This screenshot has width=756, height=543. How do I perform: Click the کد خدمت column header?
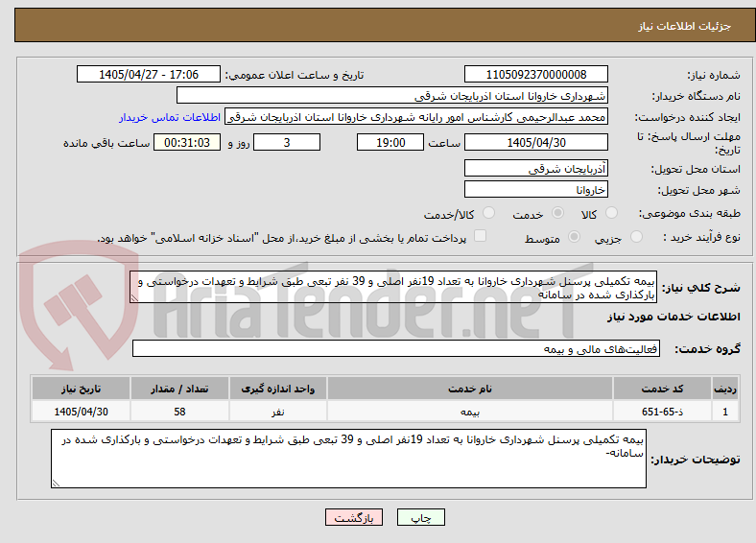pyautogui.click(x=663, y=389)
